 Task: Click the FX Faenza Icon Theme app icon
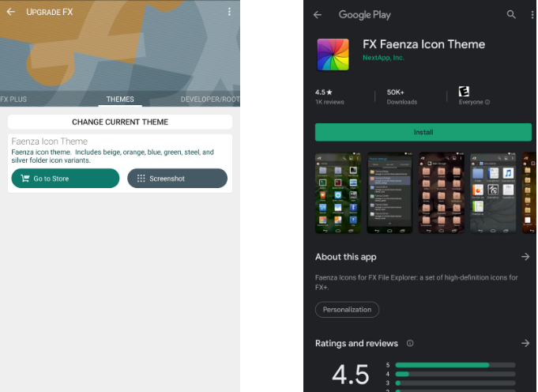(x=333, y=55)
